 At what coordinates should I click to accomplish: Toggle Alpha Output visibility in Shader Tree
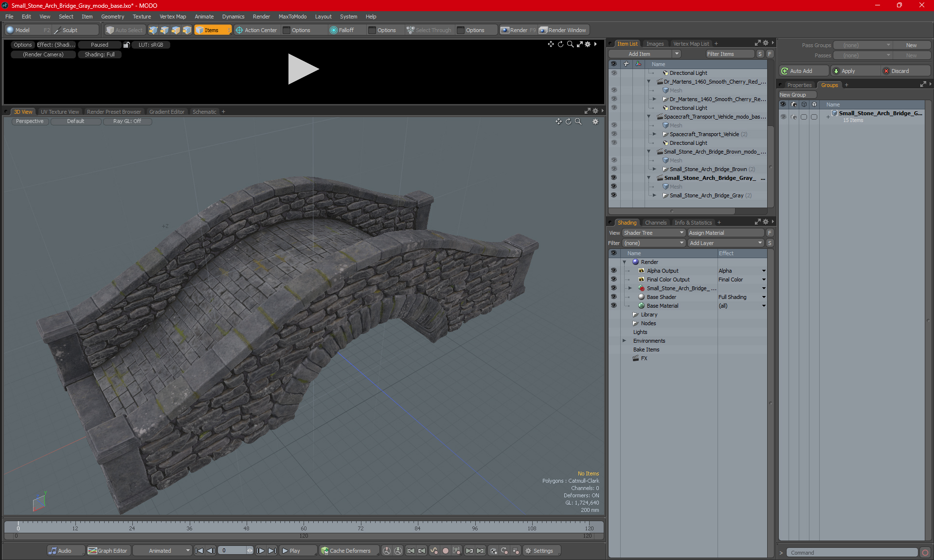pos(613,271)
